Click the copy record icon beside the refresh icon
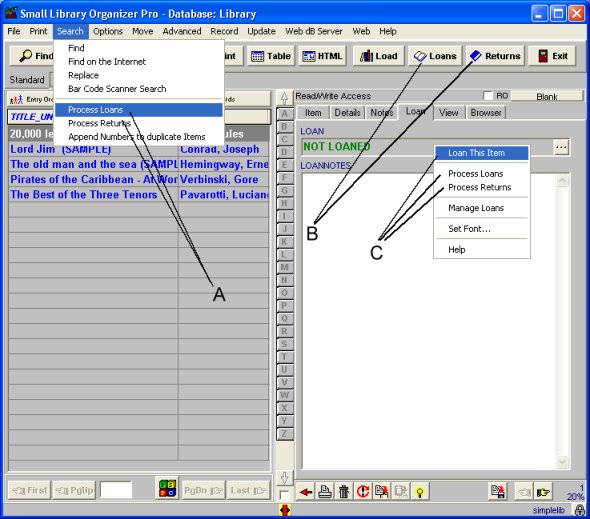Screen dimensions: 590x519 click(382, 492)
